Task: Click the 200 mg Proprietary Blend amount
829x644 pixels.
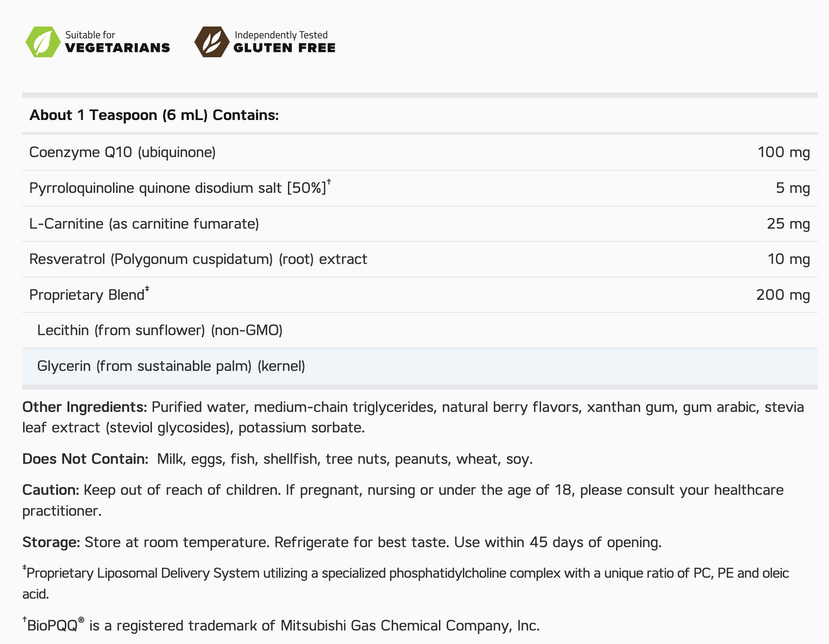Action: point(783,295)
